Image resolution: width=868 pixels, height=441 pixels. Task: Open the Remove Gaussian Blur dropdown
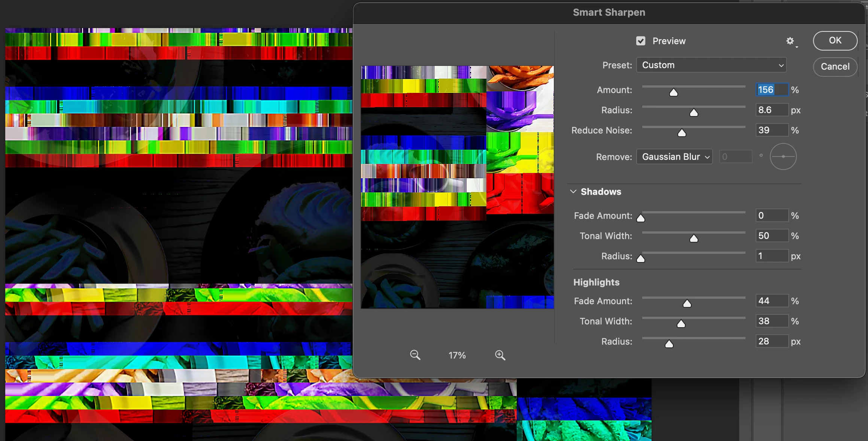[674, 157]
